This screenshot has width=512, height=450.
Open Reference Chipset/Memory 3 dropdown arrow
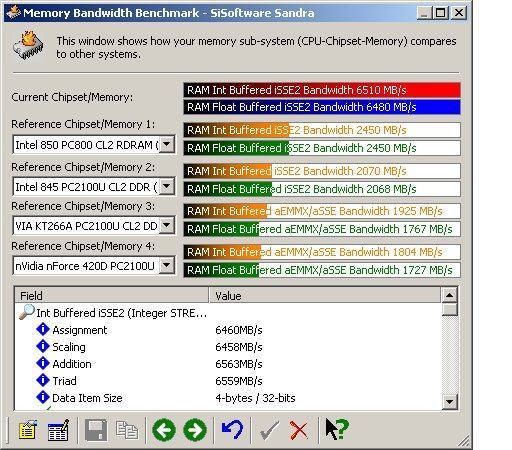(167, 226)
